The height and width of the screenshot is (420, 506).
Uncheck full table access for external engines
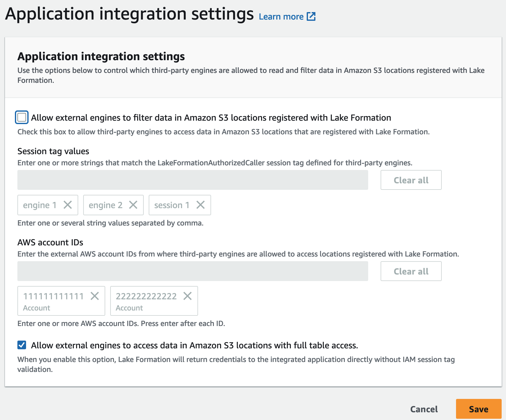[22, 345]
